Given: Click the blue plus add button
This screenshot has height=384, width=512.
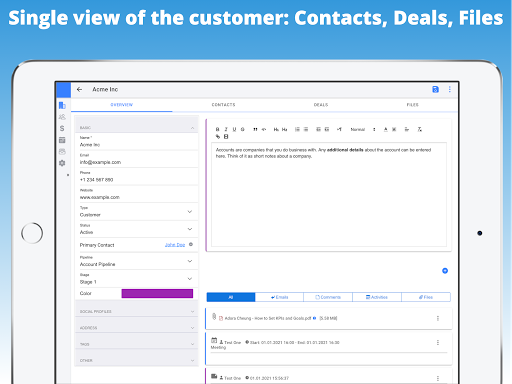Looking at the screenshot, I should click(x=445, y=271).
